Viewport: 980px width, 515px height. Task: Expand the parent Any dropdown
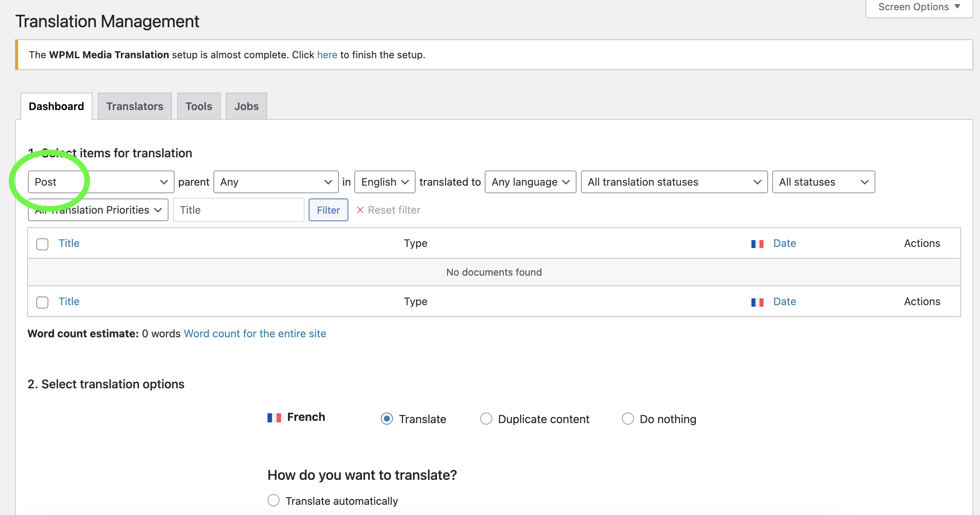[276, 182]
